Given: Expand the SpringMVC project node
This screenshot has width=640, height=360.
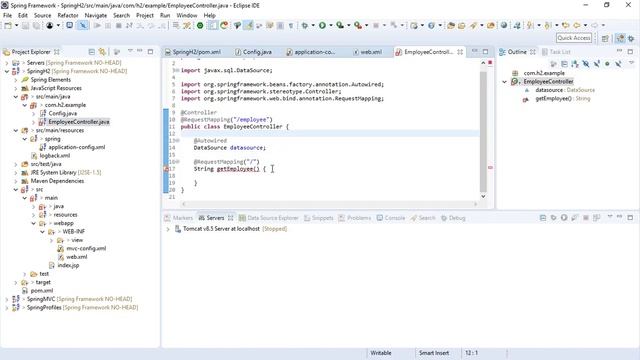Looking at the screenshot, I should [x=7, y=299].
